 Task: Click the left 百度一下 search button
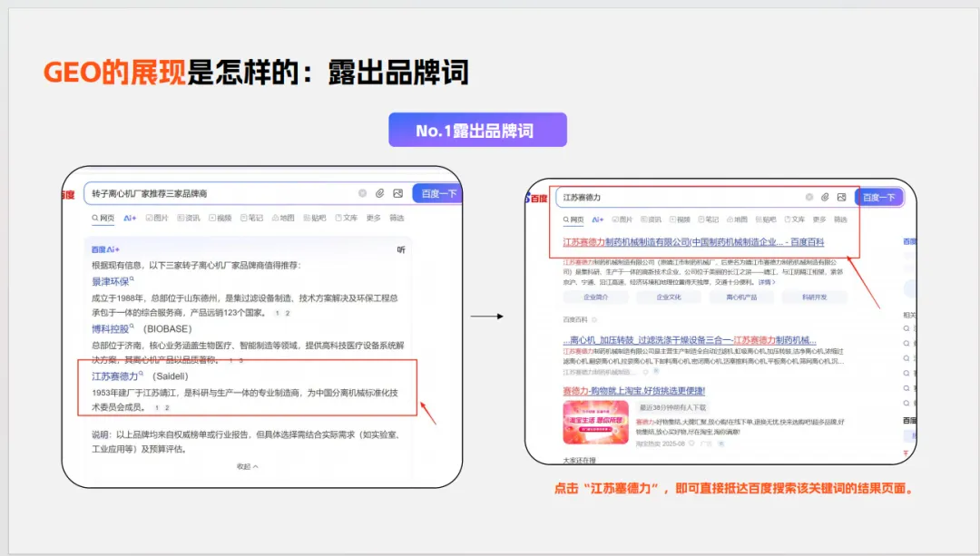click(x=437, y=194)
